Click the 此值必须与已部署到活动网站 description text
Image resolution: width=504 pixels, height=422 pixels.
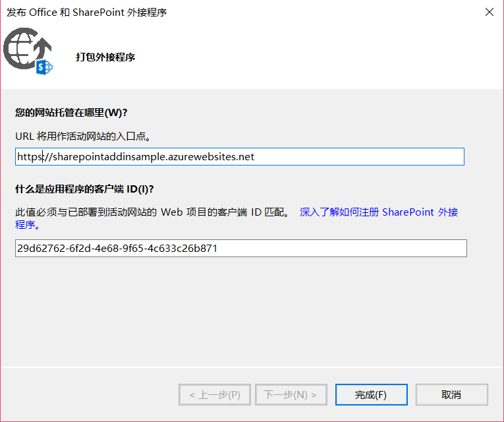click(x=152, y=212)
